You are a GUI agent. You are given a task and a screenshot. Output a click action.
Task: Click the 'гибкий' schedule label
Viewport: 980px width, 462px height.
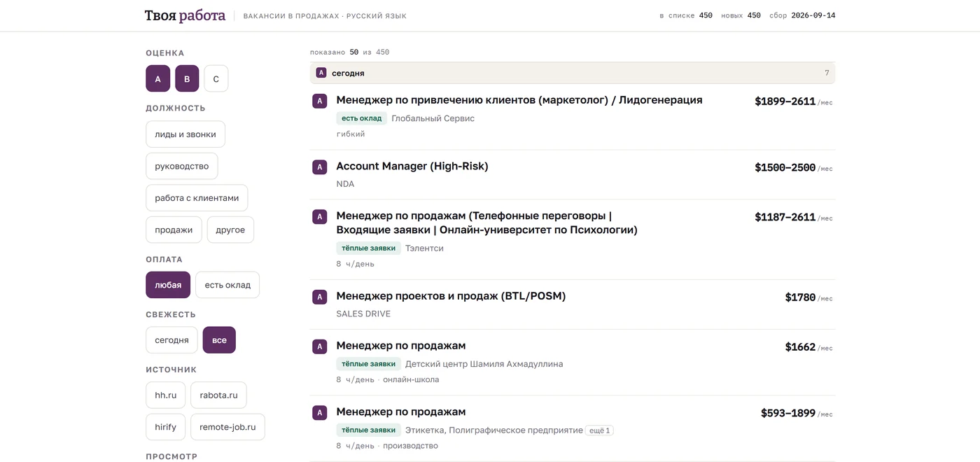tap(351, 134)
